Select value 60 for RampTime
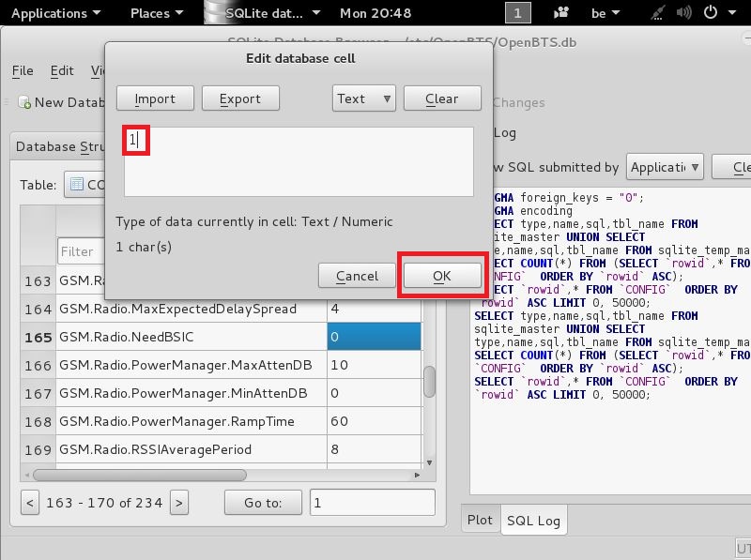The width and height of the screenshot is (751, 560). tap(374, 422)
